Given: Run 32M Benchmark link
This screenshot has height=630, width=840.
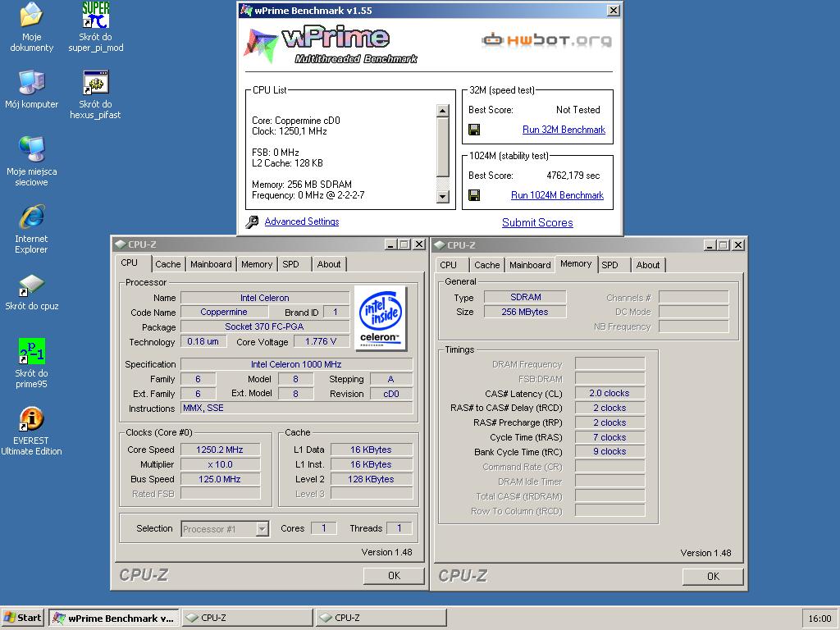Looking at the screenshot, I should pyautogui.click(x=564, y=130).
